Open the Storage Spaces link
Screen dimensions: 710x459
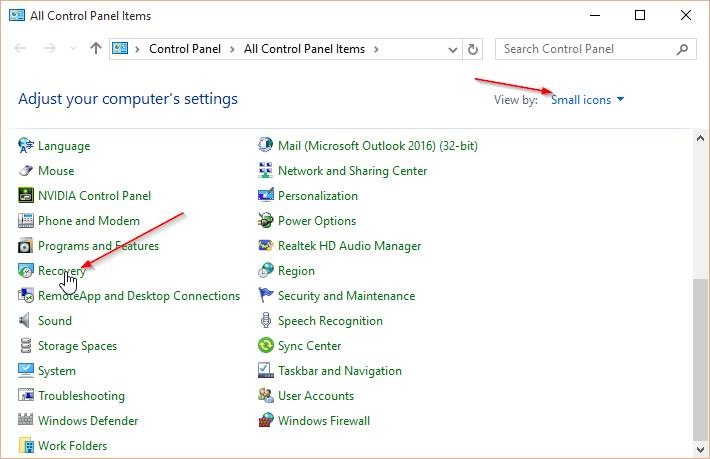(x=77, y=346)
